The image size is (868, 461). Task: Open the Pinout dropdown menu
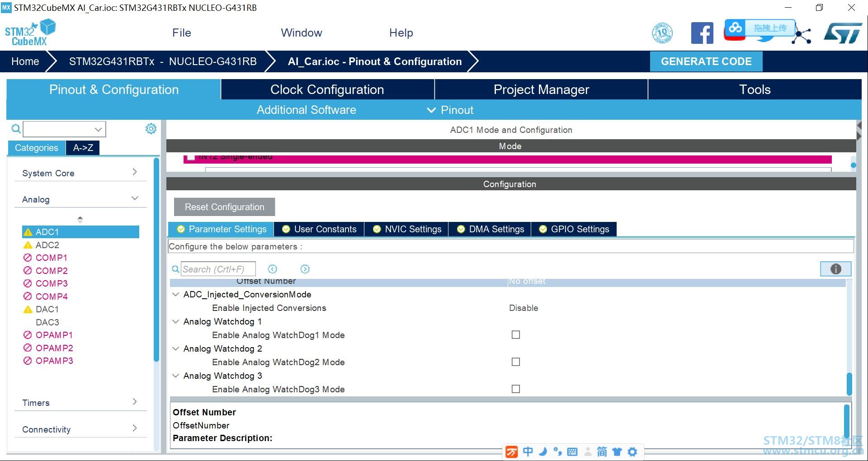450,110
